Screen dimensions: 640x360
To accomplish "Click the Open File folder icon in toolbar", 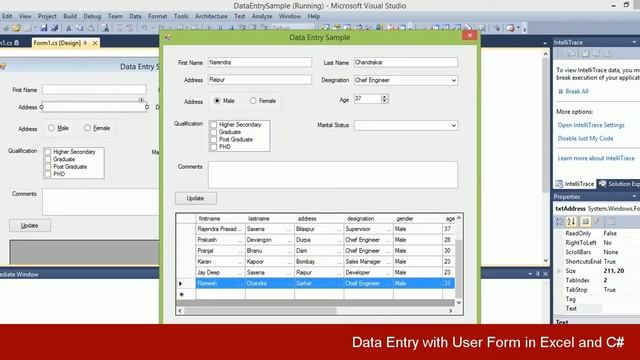I will point(16,28).
